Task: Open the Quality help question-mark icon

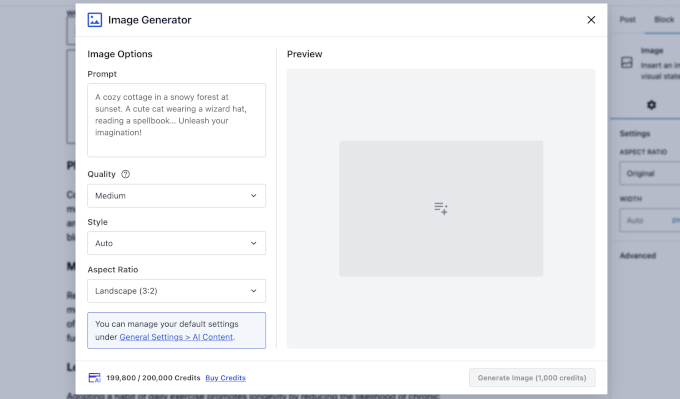Action: (125, 174)
